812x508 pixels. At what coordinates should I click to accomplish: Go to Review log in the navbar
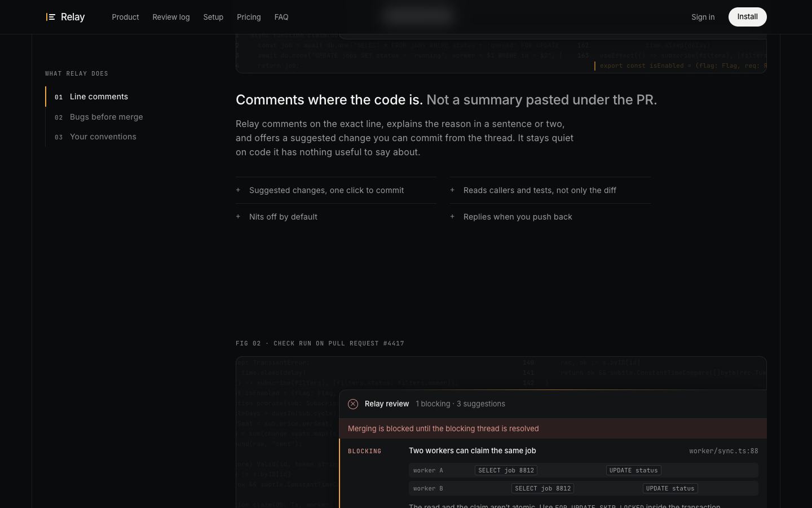coord(171,17)
